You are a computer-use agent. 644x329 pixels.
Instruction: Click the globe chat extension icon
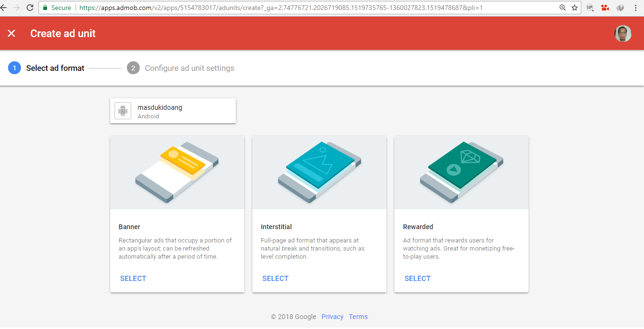620,8
